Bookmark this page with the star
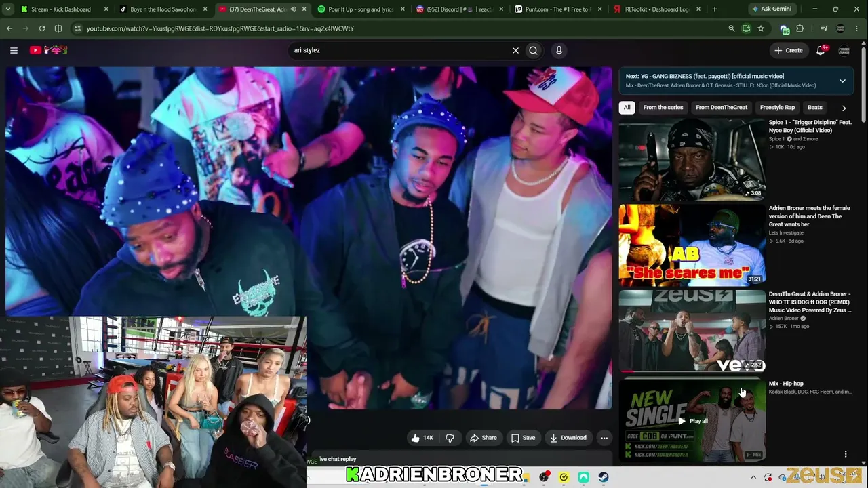This screenshot has width=868, height=488. [761, 28]
